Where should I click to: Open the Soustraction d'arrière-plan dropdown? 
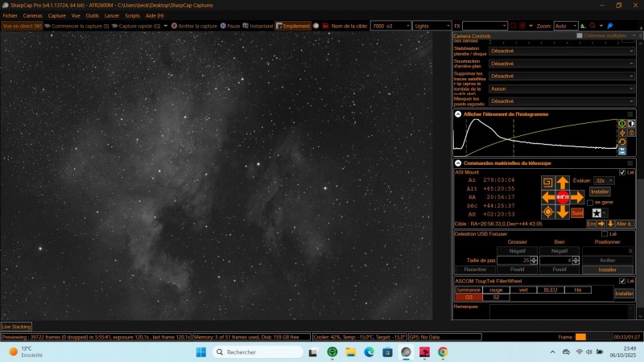coord(562,64)
